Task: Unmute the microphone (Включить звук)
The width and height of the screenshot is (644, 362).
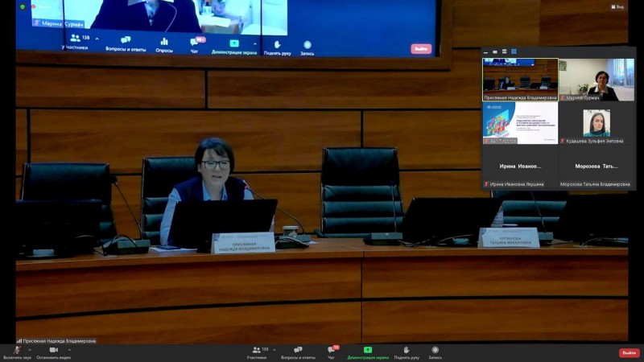Action: (17, 352)
